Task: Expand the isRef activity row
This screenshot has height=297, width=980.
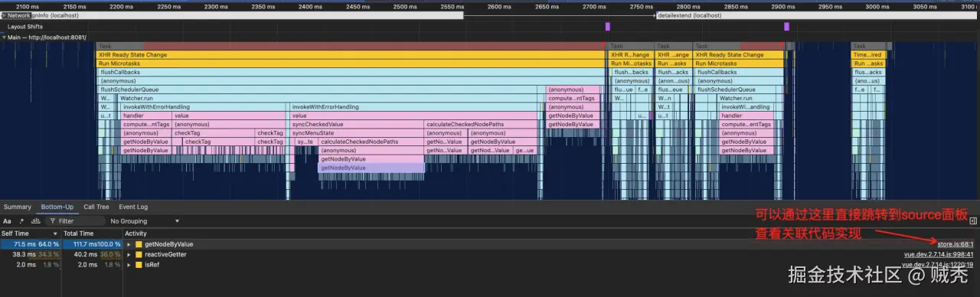Action: click(x=129, y=264)
